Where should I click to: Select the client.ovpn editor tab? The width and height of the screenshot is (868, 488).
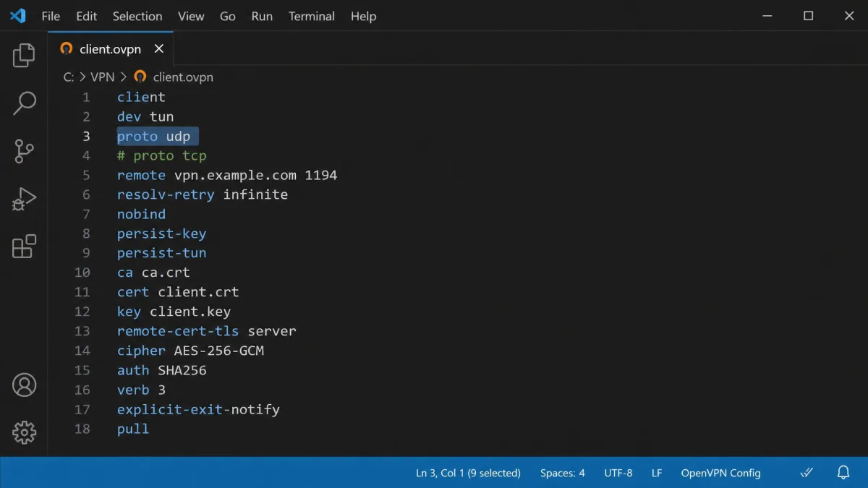(111, 48)
